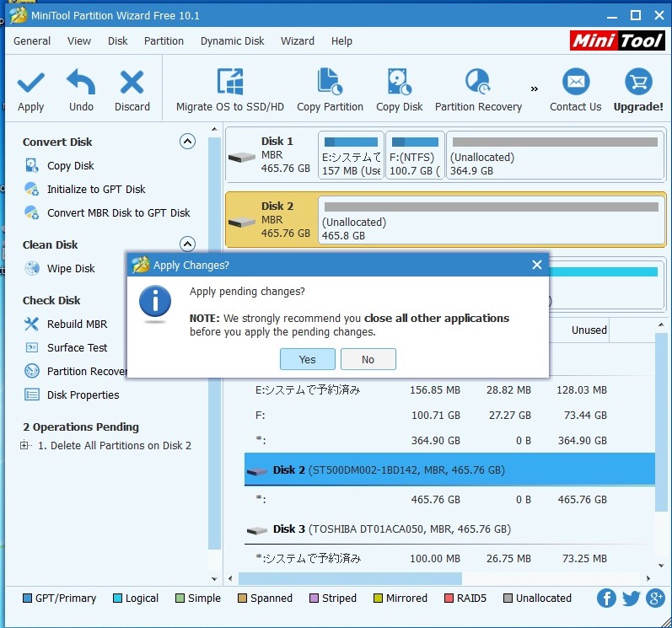Choose Convert MBR Disk to GPT Disk
This screenshot has height=628, width=672.
point(118,213)
